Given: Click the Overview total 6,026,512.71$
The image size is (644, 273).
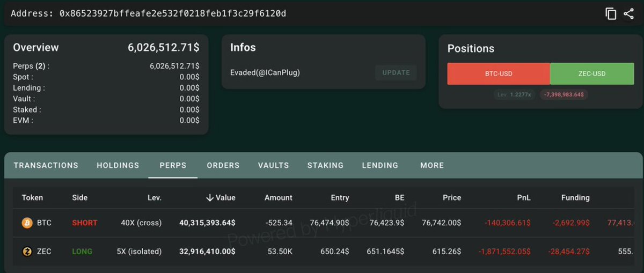Looking at the screenshot, I should click(x=164, y=47).
